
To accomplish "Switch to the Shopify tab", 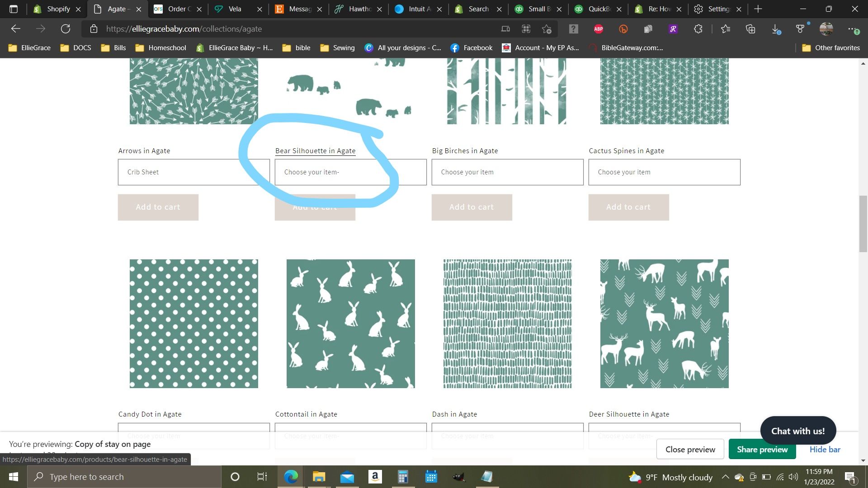I will click(58, 9).
